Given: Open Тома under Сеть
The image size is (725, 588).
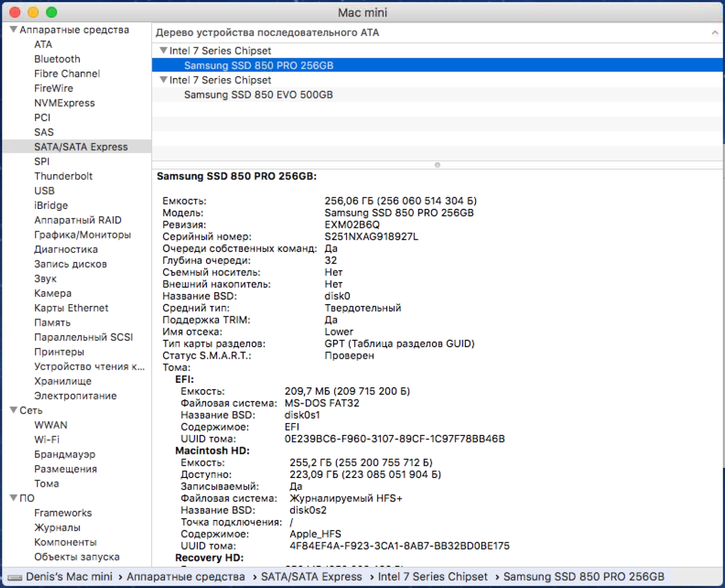Looking at the screenshot, I should tap(46, 484).
